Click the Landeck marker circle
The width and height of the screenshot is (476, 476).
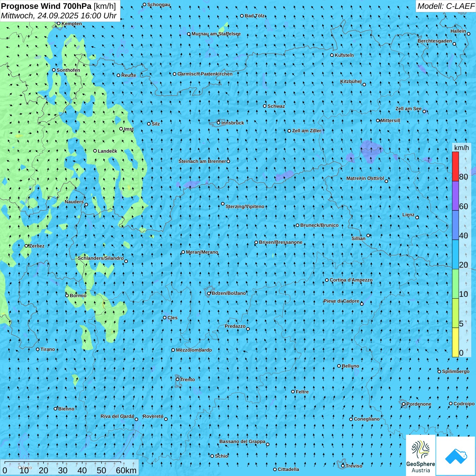pos(95,151)
